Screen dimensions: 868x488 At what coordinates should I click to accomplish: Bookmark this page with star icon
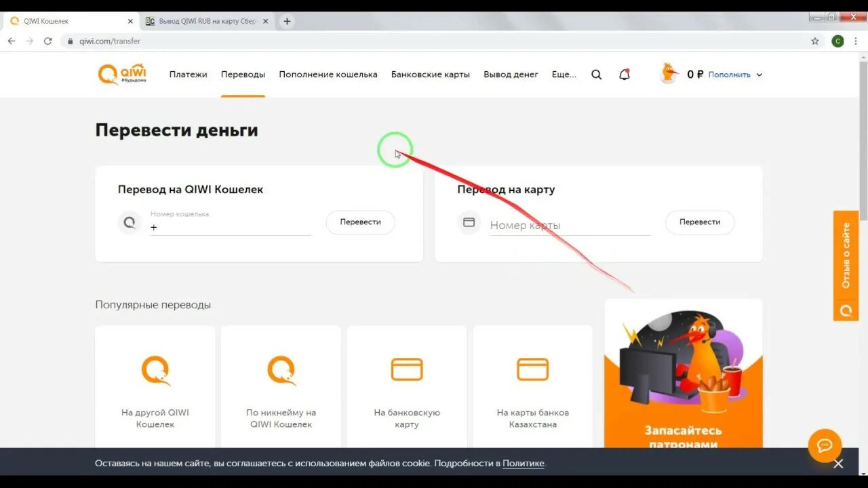pyautogui.click(x=815, y=41)
